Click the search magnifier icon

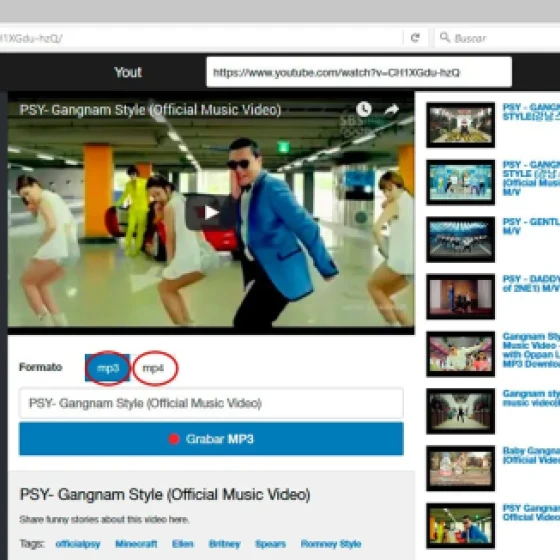(x=445, y=37)
